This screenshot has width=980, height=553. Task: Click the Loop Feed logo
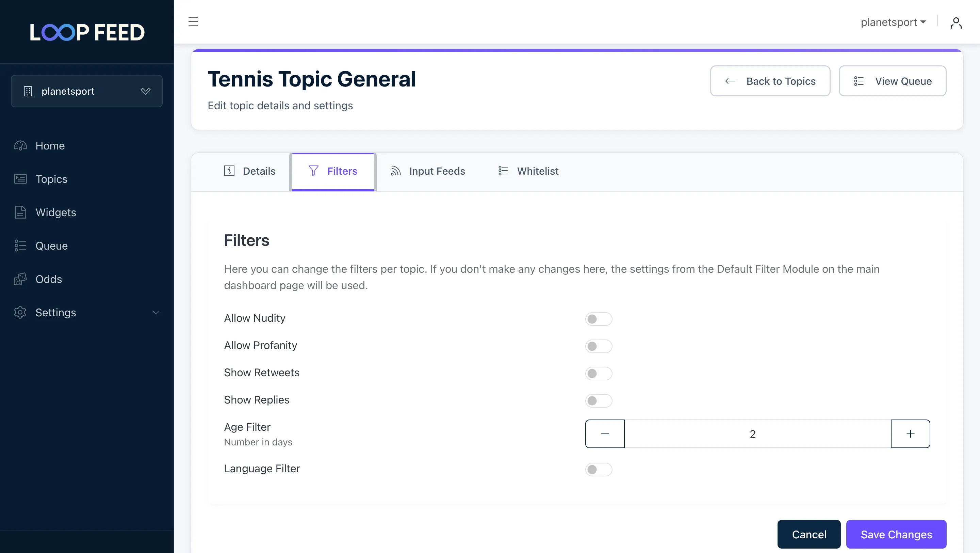[x=87, y=32]
